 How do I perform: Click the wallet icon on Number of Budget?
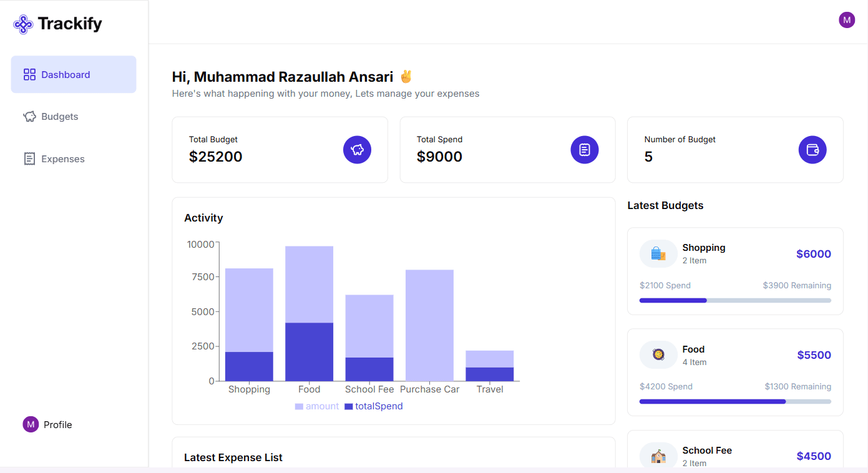click(812, 150)
